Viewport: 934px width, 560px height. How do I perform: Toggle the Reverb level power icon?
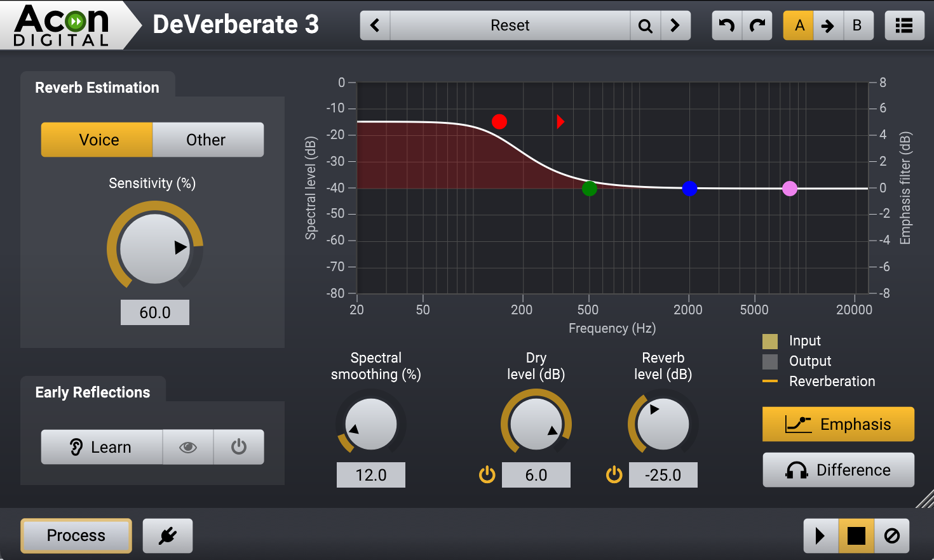click(x=614, y=474)
